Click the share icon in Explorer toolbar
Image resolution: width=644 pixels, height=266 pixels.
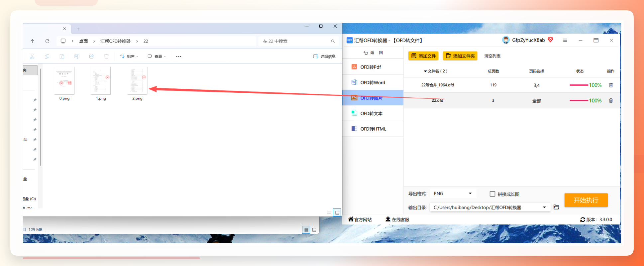pyautogui.click(x=91, y=57)
